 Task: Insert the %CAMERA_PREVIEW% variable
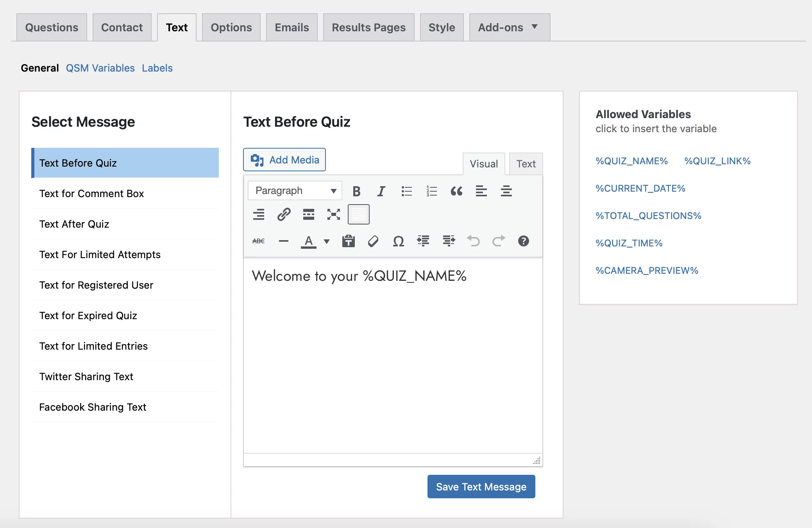[x=647, y=271]
